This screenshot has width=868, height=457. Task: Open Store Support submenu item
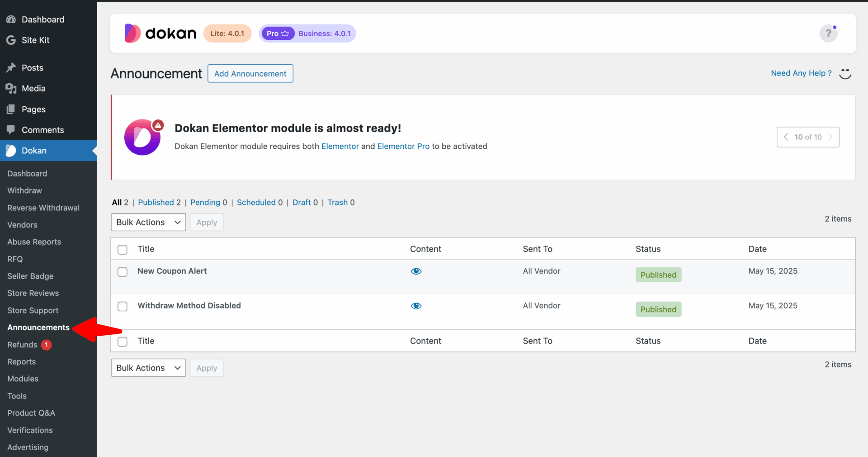point(33,310)
